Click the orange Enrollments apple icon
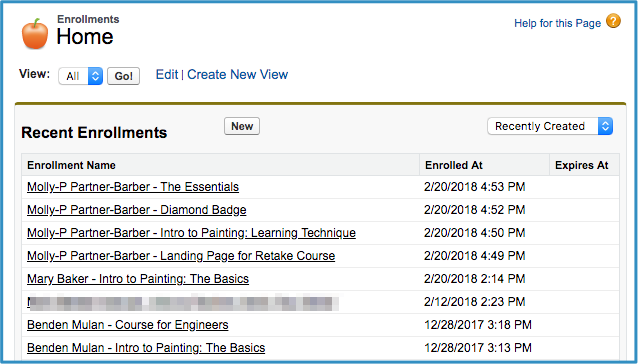This screenshot has width=638, height=364. click(x=35, y=34)
